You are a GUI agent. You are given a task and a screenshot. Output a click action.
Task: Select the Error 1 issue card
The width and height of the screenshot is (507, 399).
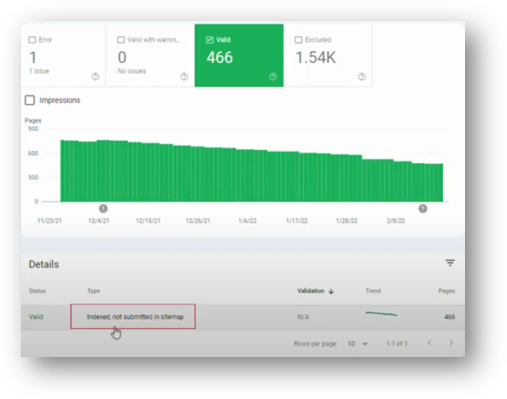(63, 55)
